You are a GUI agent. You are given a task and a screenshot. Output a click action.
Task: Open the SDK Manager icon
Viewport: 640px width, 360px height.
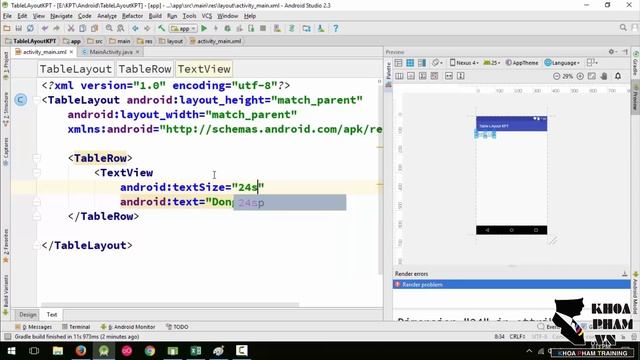pyautogui.click(x=321, y=29)
